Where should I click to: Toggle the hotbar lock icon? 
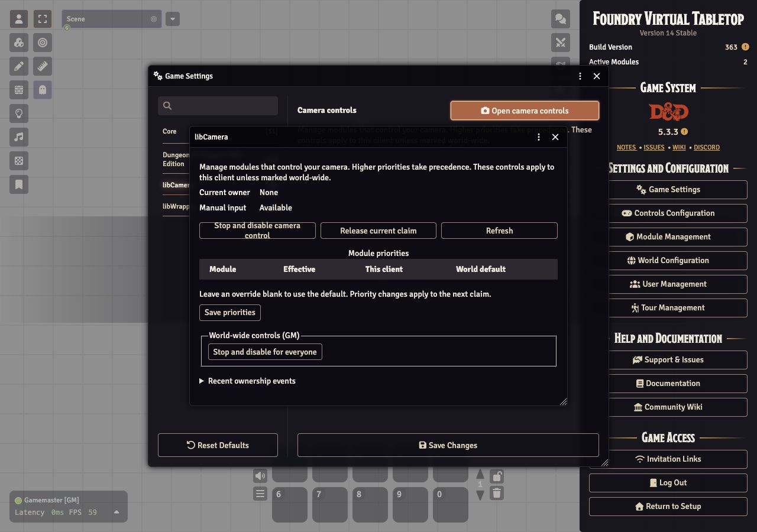(497, 476)
